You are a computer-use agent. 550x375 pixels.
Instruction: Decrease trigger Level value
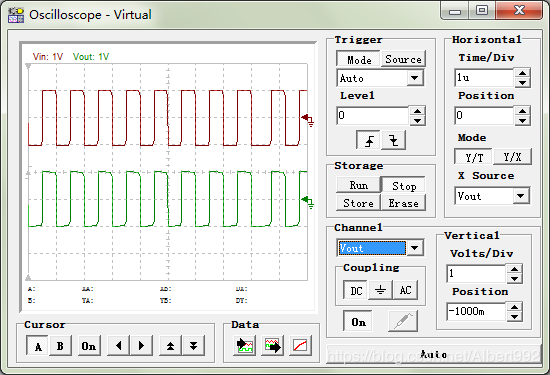point(417,121)
